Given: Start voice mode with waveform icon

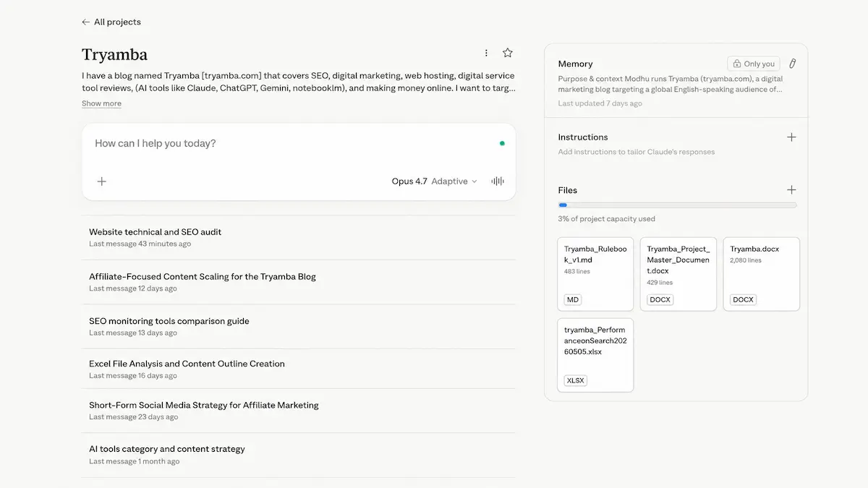Looking at the screenshot, I should pos(498,181).
